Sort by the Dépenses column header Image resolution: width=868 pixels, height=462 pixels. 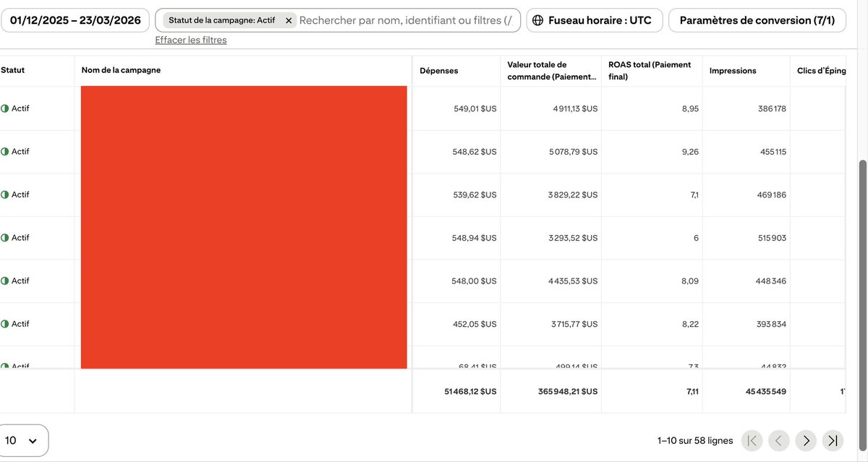tap(439, 71)
